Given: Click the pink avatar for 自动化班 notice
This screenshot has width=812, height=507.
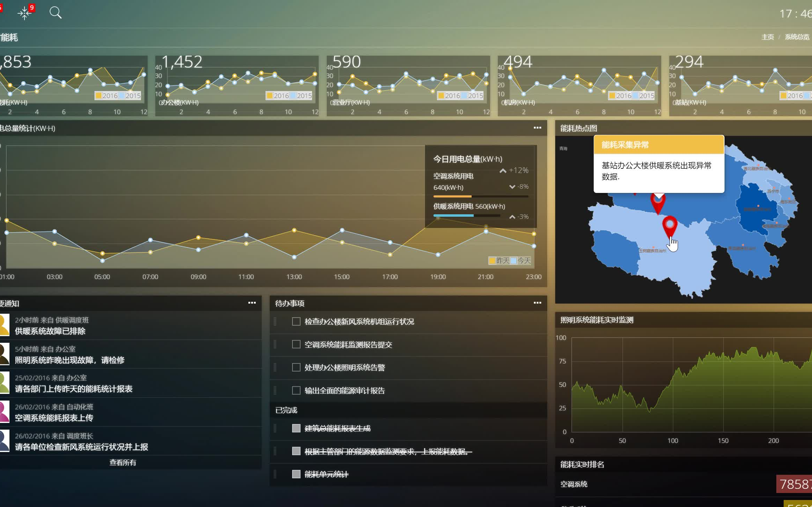Looking at the screenshot, I should pos(5,412).
